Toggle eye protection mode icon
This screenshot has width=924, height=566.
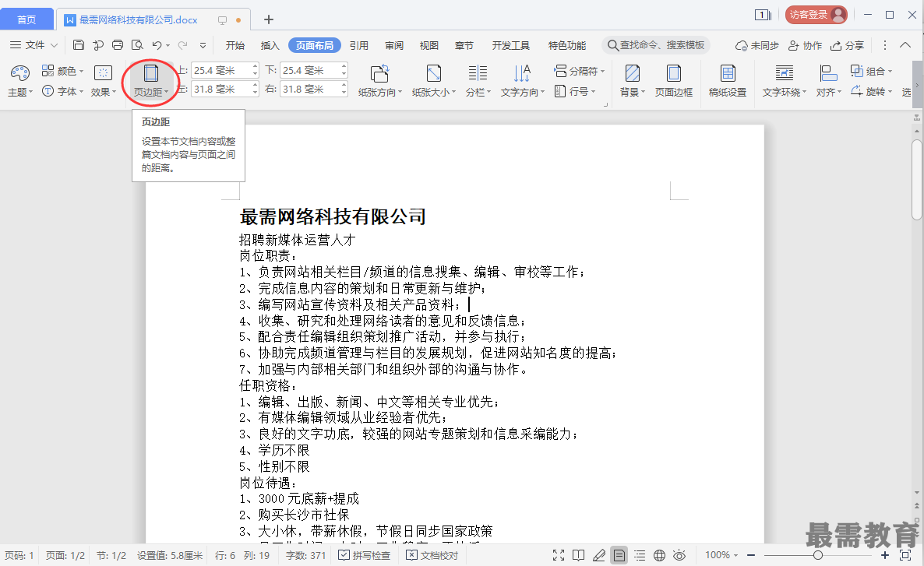pos(679,555)
